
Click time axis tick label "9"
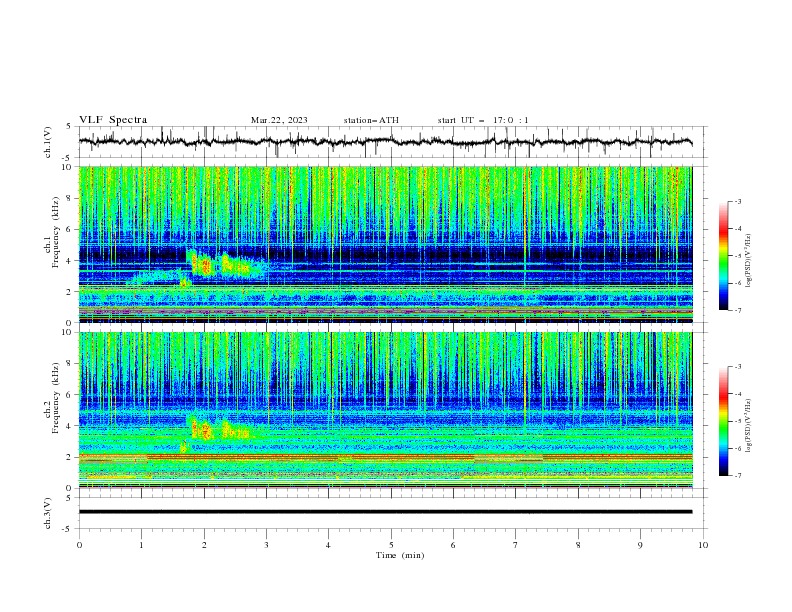pyautogui.click(x=640, y=545)
